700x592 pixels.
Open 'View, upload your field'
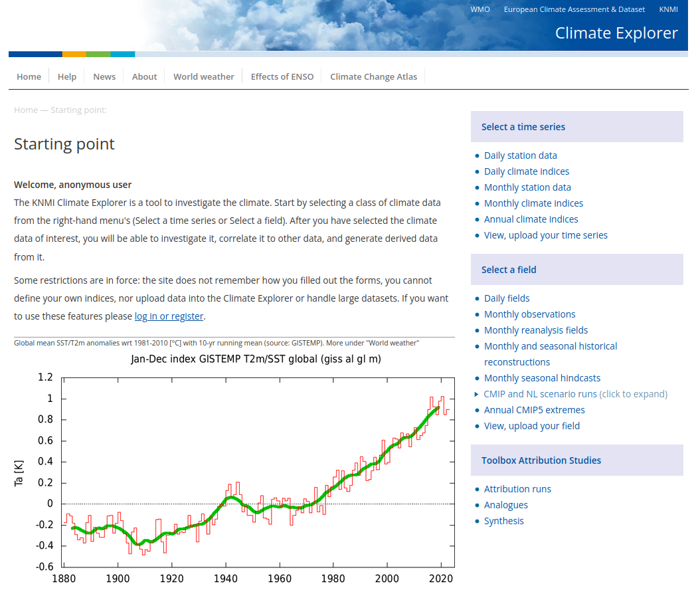pos(532,426)
